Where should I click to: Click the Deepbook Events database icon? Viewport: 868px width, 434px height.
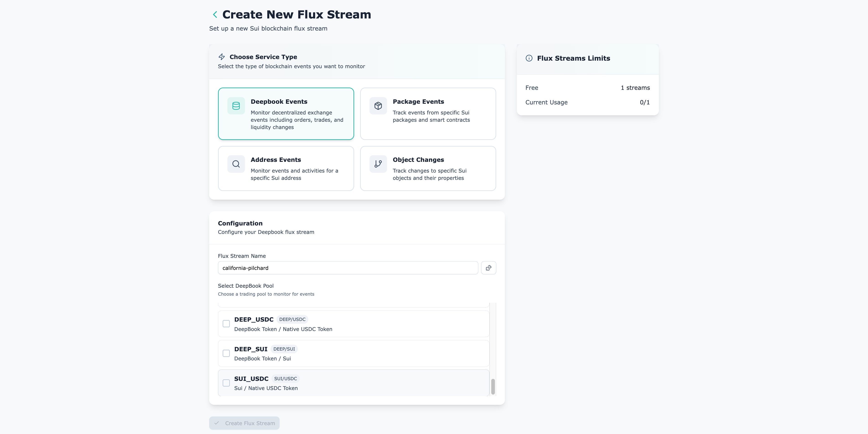[236, 106]
